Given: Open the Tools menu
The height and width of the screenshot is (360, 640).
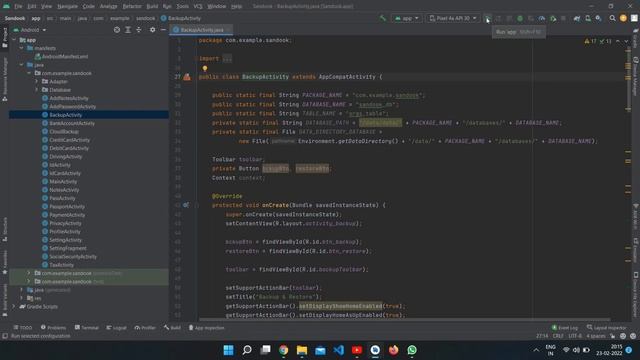Looking at the screenshot, I should pyautogui.click(x=182, y=7).
